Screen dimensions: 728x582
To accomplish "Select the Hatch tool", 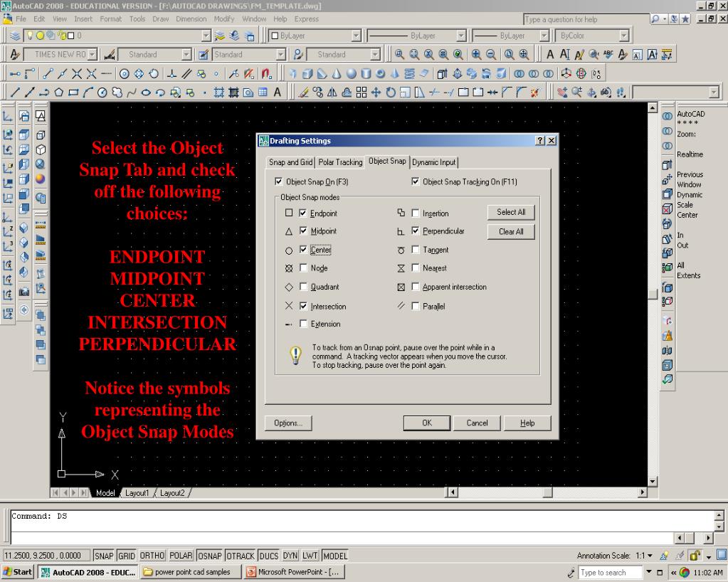I will (x=219, y=92).
